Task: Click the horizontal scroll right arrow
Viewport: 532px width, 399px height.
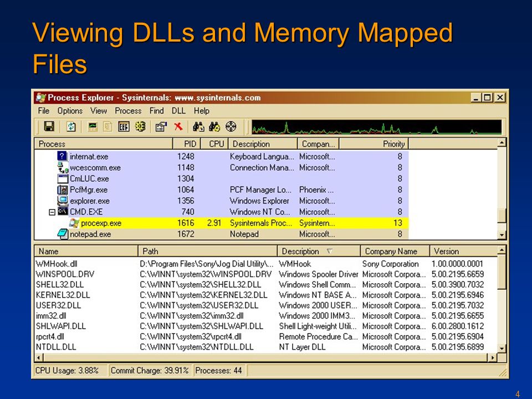Action: click(x=492, y=357)
